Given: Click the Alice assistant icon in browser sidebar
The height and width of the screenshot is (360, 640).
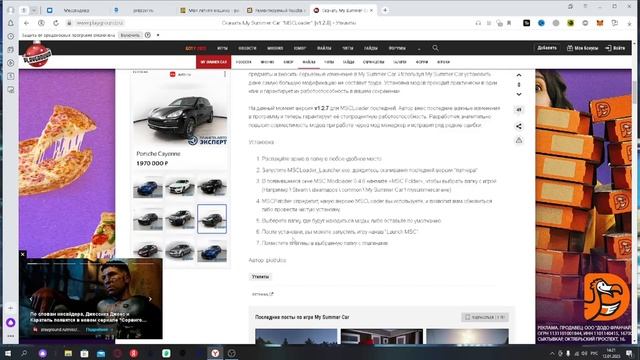Looking at the screenshot, I should (x=11, y=323).
